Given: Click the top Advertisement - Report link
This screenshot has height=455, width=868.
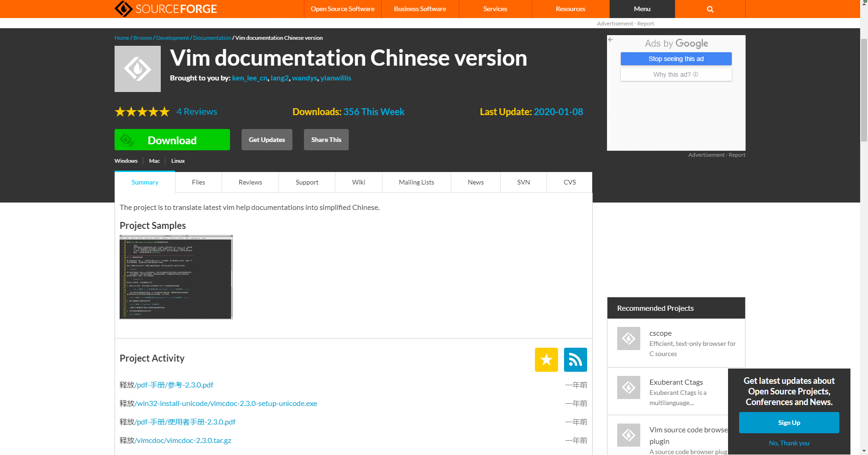Looking at the screenshot, I should click(x=625, y=24).
